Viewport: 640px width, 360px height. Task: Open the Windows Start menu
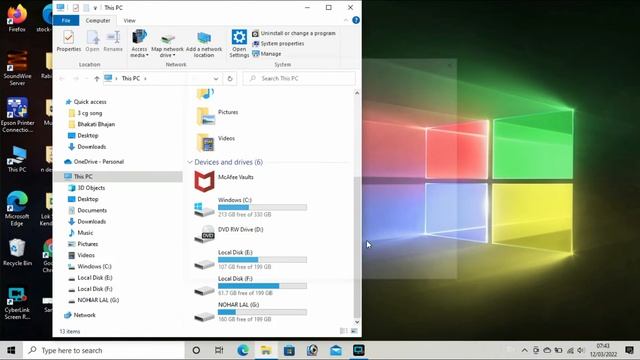pyautogui.click(x=11, y=350)
